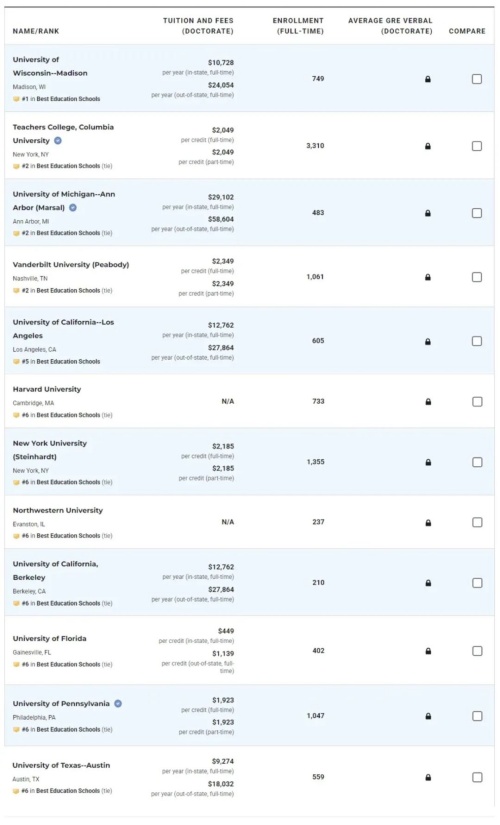Click the blue badge beside University of Pennsylvania
Screen dimensions: 500x825
click(x=118, y=703)
